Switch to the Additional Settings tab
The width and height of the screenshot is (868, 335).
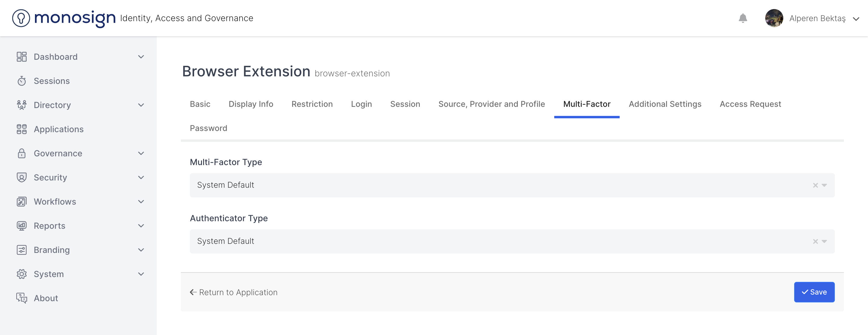[665, 104]
